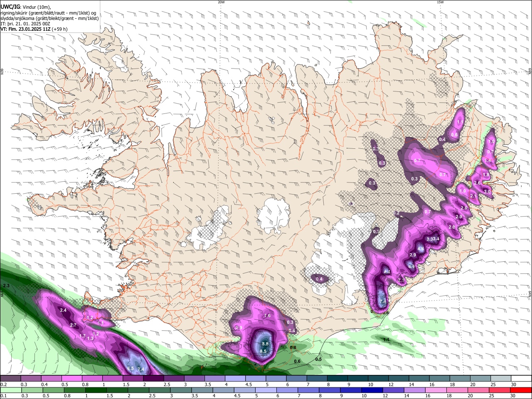This screenshot has height=399, width=532.
Task: Select the dark navy swatch above the rain scale 10
Action: tap(371, 390)
